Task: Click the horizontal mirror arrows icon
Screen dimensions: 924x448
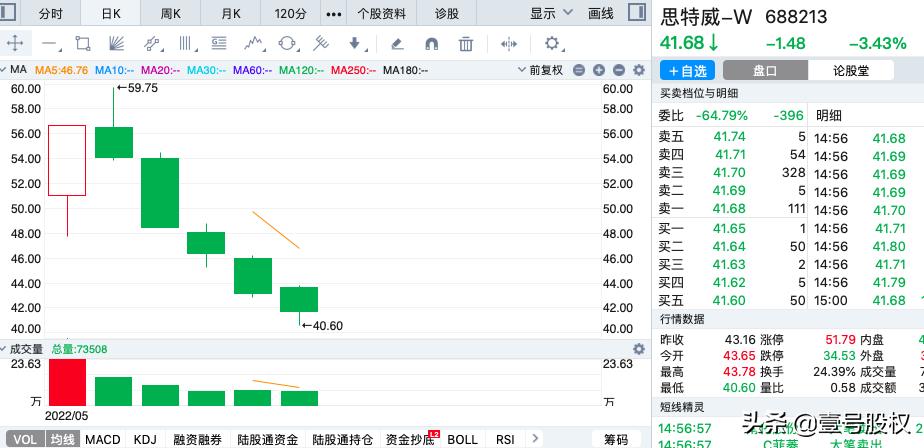Action: (509, 44)
